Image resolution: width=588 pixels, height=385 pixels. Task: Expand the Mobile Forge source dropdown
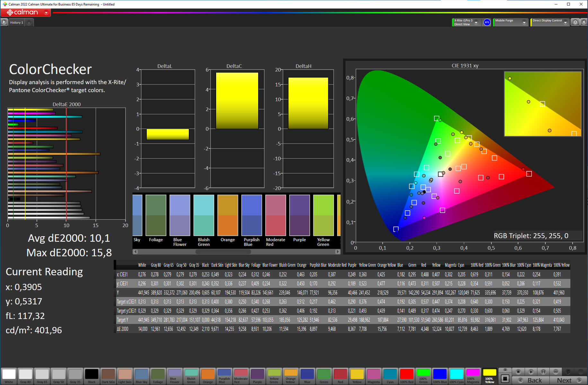coord(524,22)
